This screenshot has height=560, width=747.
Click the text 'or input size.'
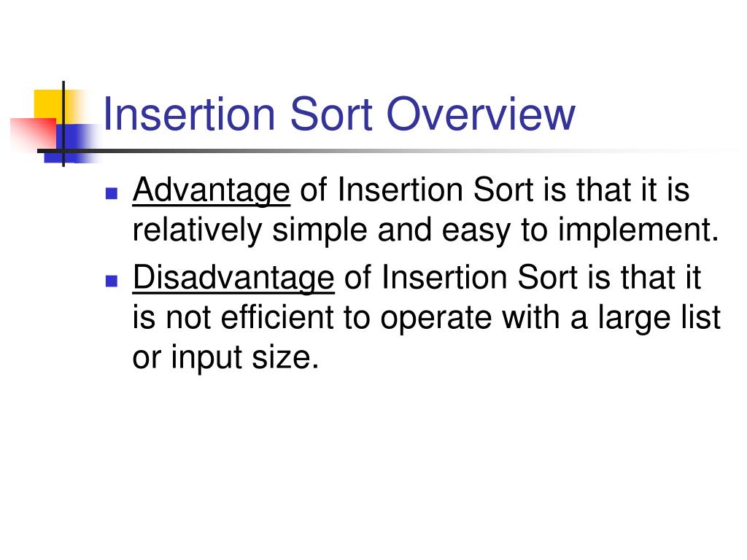225,357
